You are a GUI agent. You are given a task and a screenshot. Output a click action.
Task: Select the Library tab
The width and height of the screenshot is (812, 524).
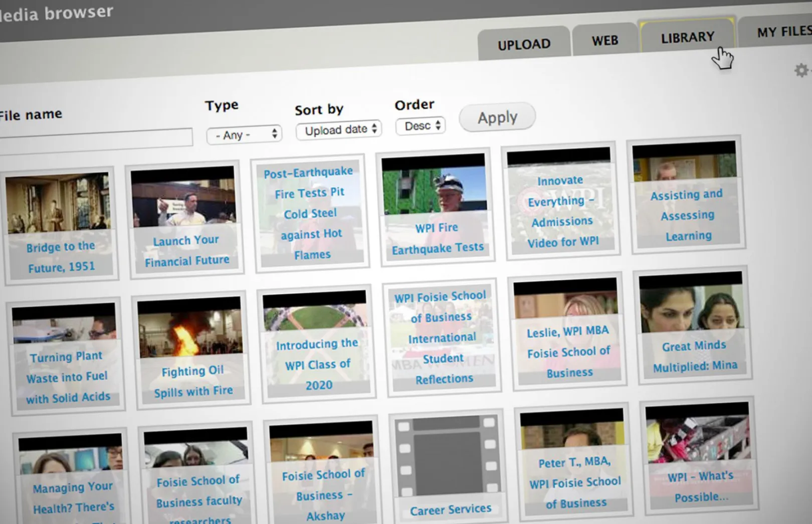(687, 37)
